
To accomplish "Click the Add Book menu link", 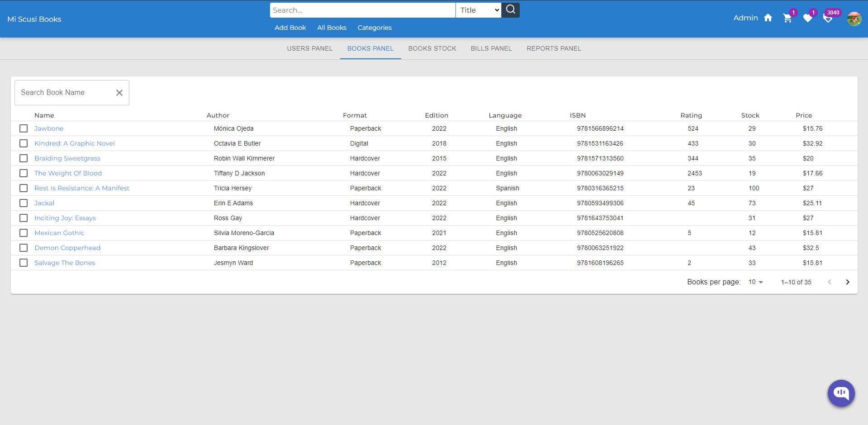I will pyautogui.click(x=290, y=28).
